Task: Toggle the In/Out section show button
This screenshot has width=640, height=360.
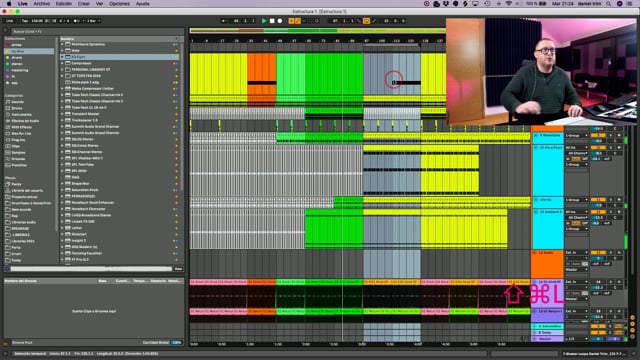Action: pos(632,318)
